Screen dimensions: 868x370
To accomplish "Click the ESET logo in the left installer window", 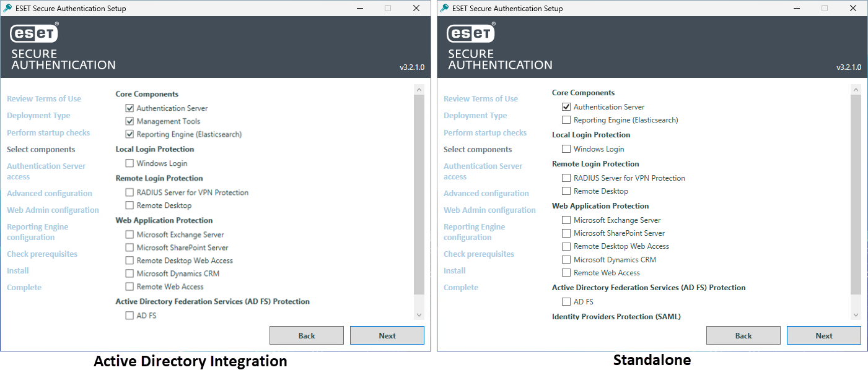I will coord(35,33).
